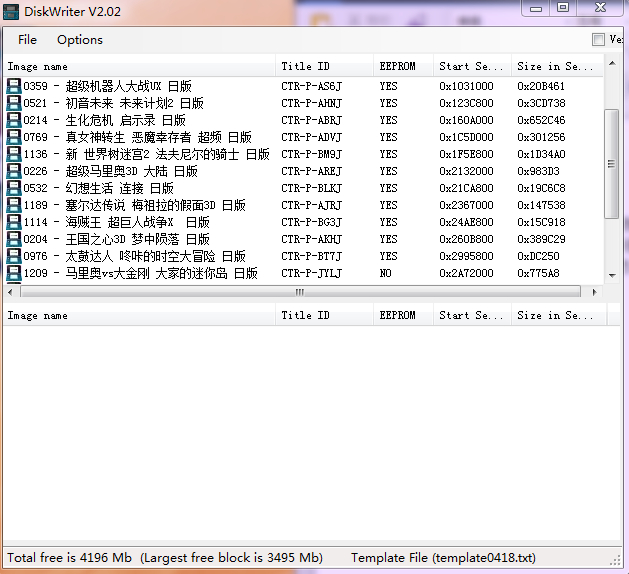Click the 3DS icon for game 1136
Viewport: 629px width, 574px height.
(14, 154)
